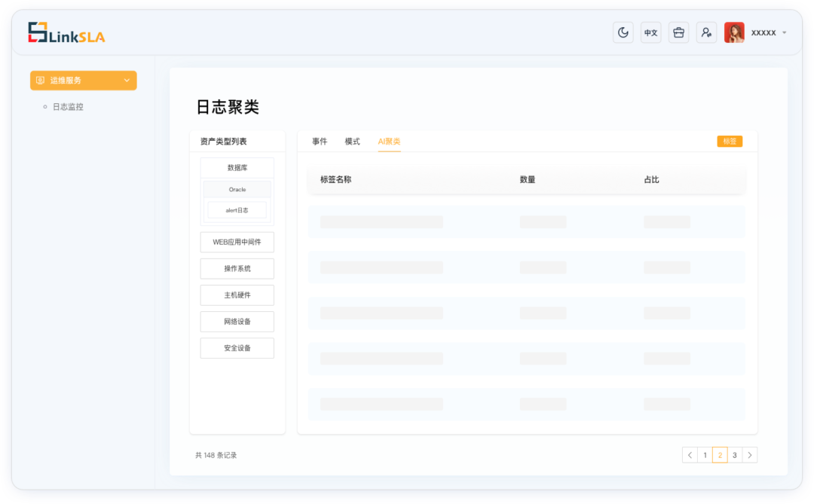Toggle dark mode moon icon

click(623, 32)
